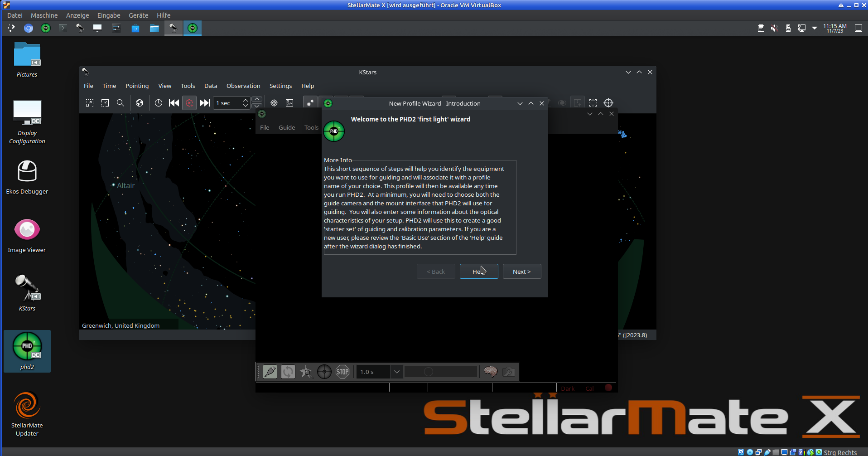Click KStars geographic location globe icon
The image size is (868, 456).
click(140, 103)
